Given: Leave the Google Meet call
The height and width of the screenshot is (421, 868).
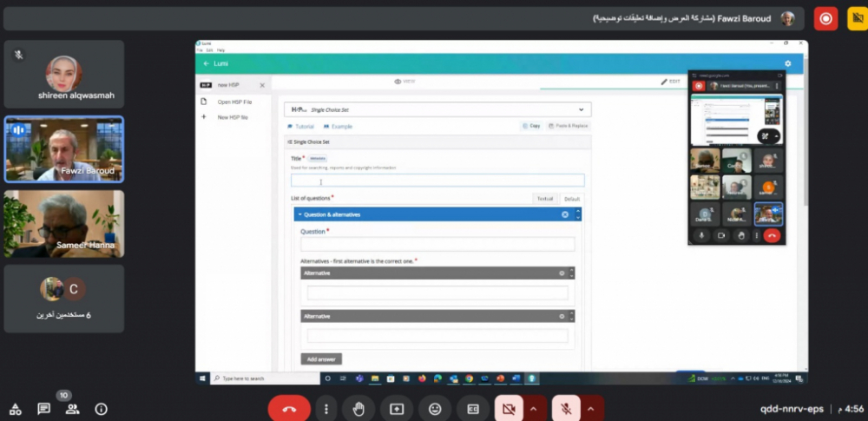Looking at the screenshot, I should point(289,409).
